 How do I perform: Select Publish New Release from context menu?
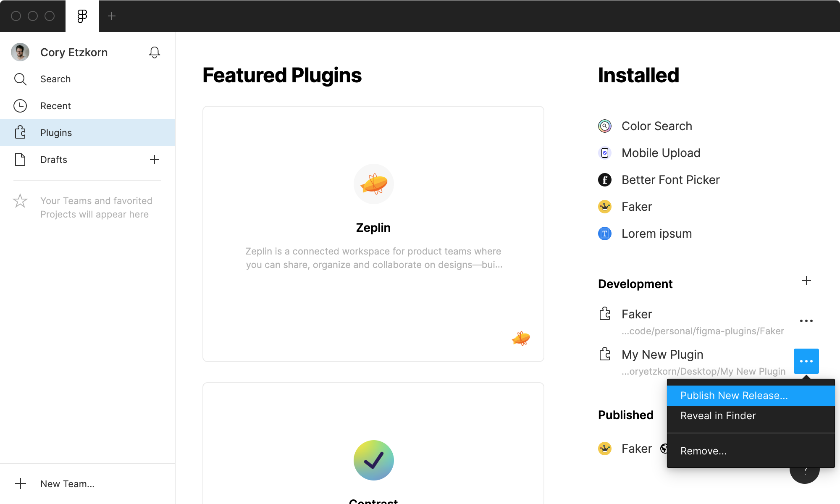click(735, 395)
